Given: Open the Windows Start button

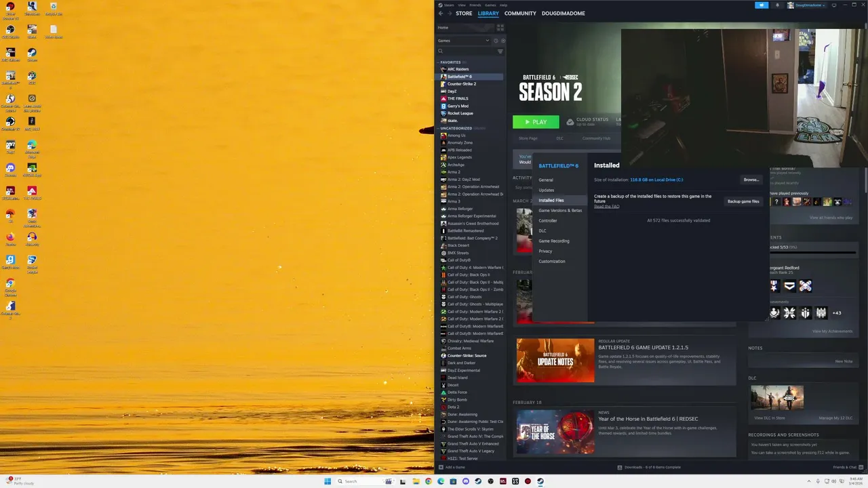Looking at the screenshot, I should click(328, 481).
